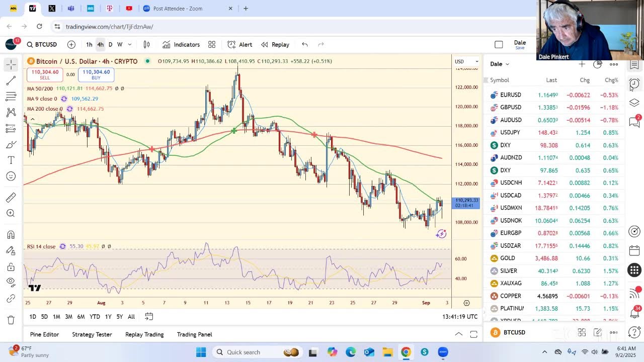Set range to YTD
The width and height of the screenshot is (644, 362).
[95, 317]
